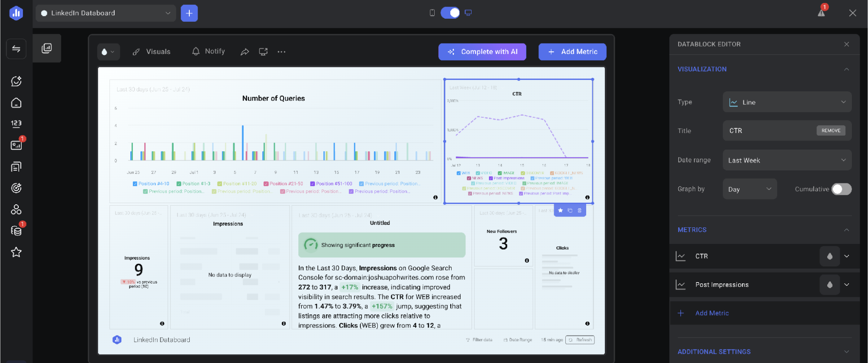
Task: Open the Goals target icon
Action: [16, 188]
